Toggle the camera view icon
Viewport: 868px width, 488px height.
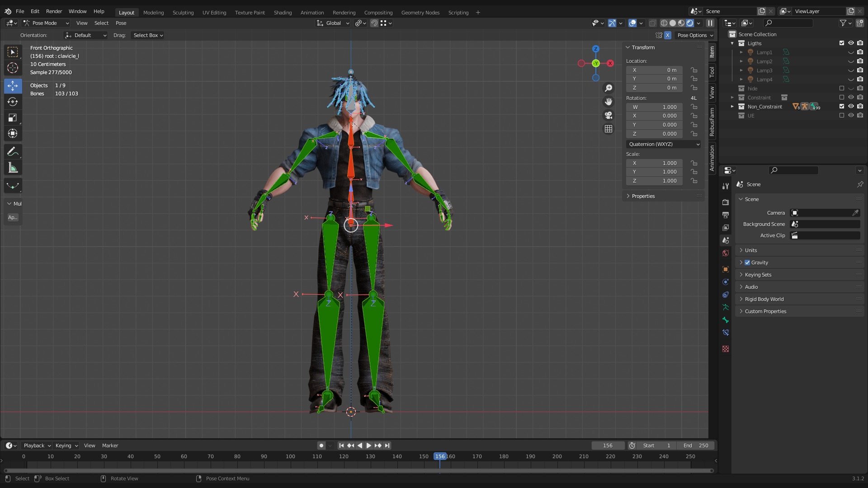click(x=609, y=115)
